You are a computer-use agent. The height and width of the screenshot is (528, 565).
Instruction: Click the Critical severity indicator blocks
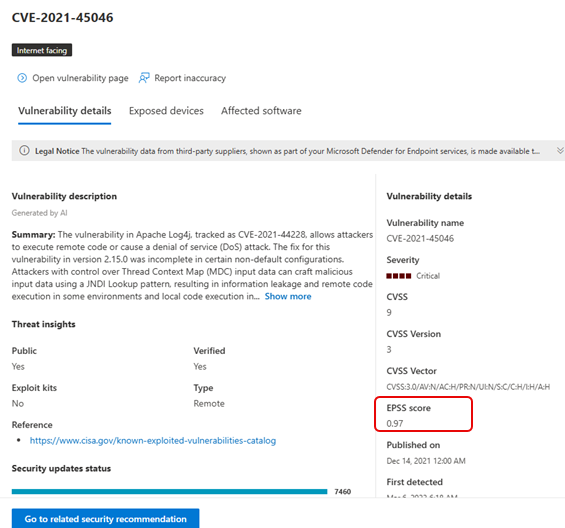click(399, 276)
